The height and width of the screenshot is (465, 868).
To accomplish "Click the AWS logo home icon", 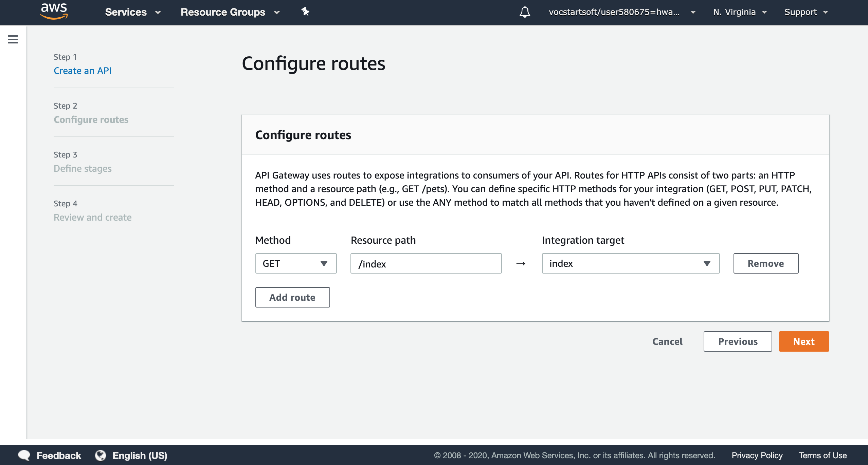I will [x=54, y=12].
